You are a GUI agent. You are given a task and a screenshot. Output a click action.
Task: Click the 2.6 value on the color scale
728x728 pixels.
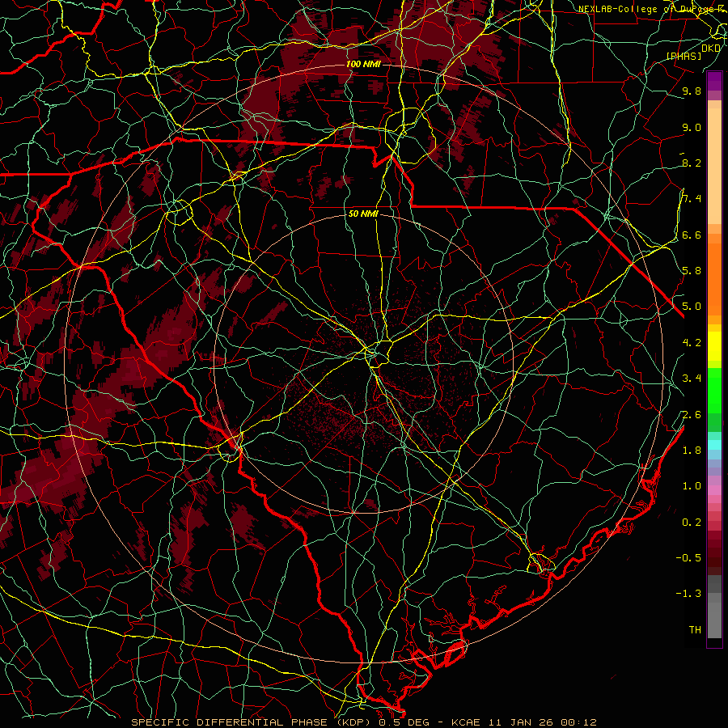tap(692, 415)
